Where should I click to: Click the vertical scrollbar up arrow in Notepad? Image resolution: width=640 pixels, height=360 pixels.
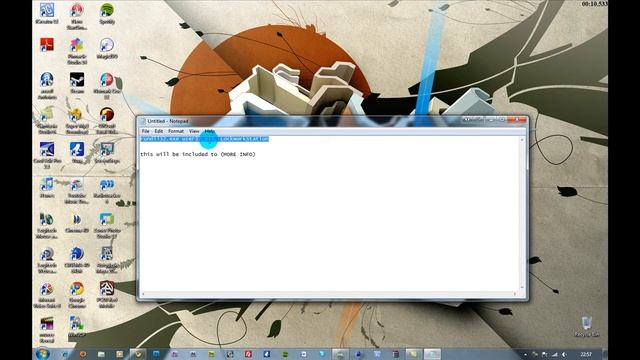[x=522, y=140]
